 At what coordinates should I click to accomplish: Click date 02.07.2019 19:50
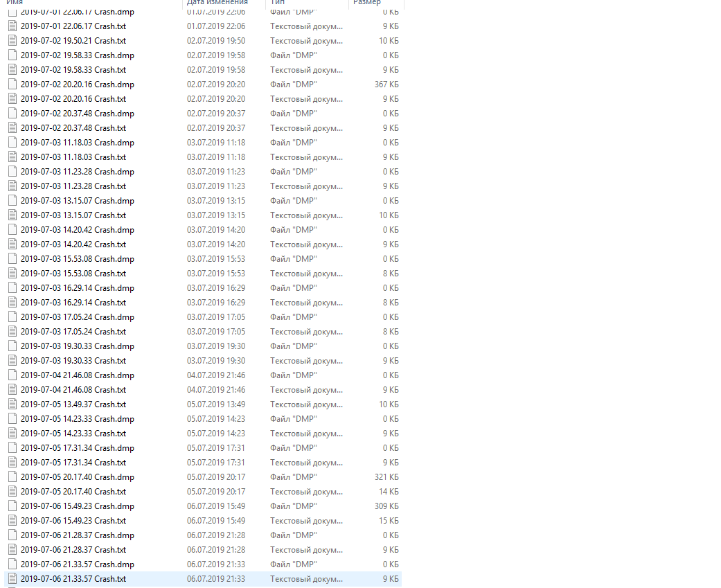[x=216, y=41]
